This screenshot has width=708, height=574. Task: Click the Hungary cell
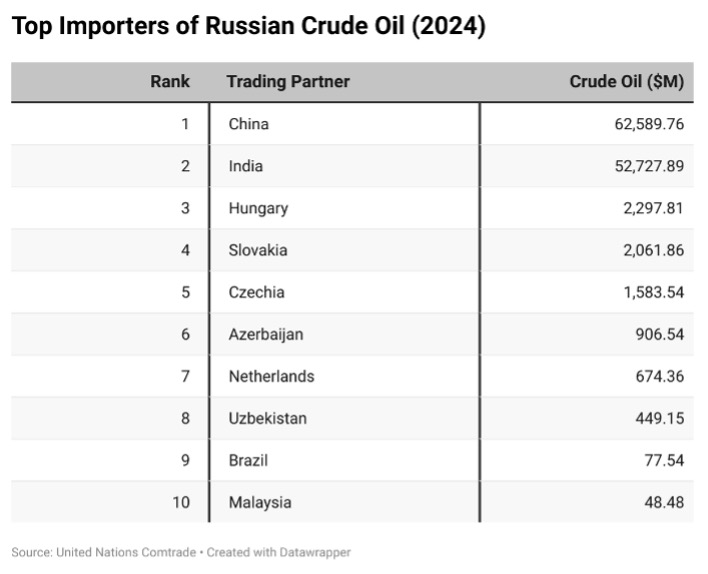[x=258, y=208]
